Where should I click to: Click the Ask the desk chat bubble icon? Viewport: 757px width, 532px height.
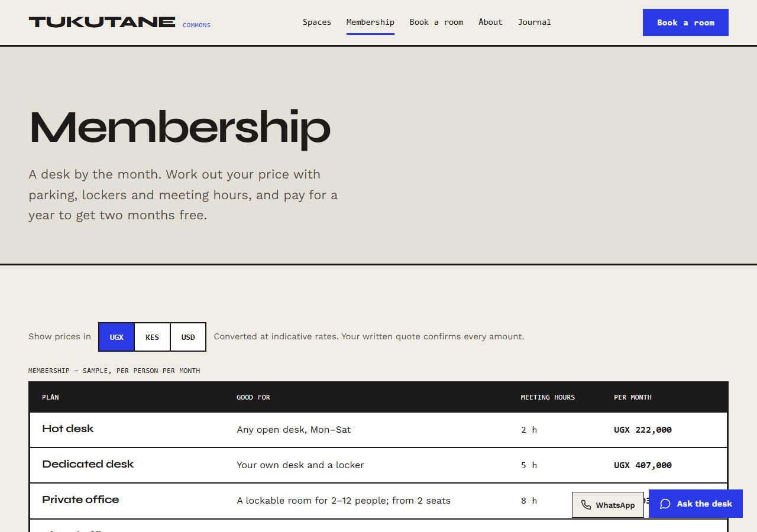click(665, 504)
